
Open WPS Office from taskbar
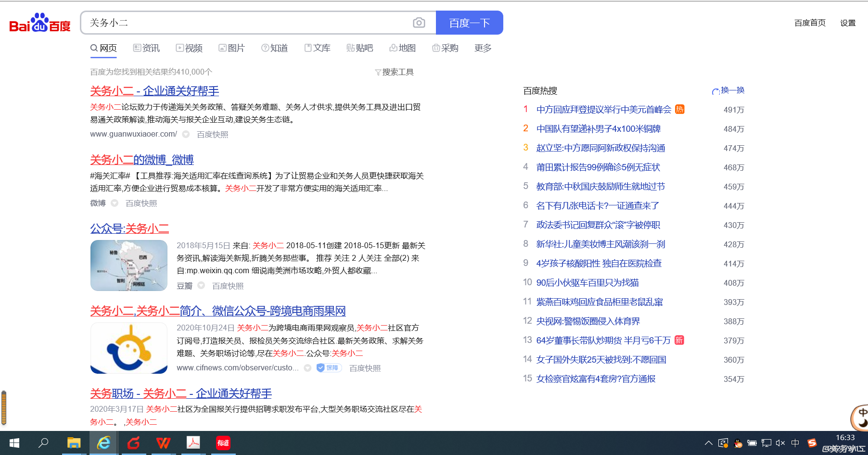[x=164, y=443]
